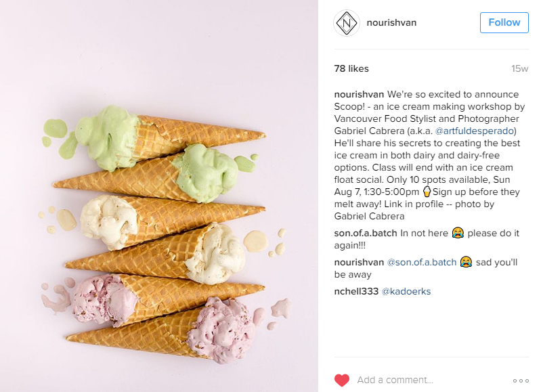Open son.of.a.batch commenter profile

click(x=366, y=234)
